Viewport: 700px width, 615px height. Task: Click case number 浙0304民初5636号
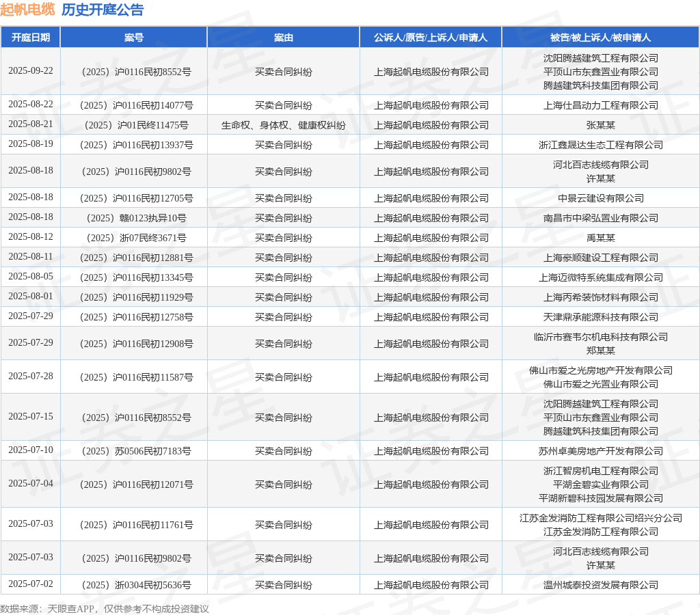136,585
